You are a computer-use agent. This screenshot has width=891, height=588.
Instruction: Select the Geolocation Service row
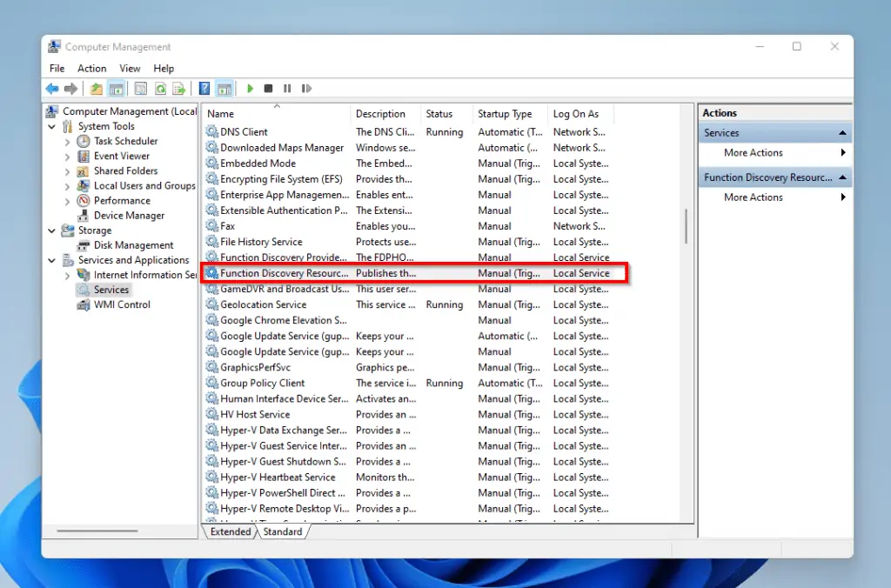click(263, 305)
